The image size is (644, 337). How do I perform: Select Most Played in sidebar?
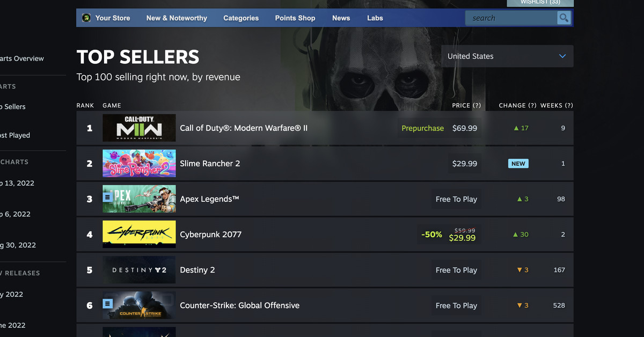[x=15, y=135]
